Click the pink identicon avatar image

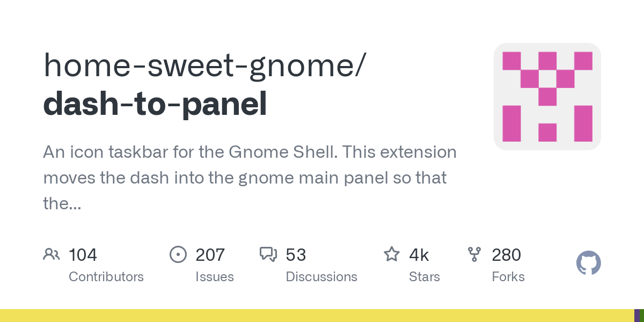coord(547,97)
